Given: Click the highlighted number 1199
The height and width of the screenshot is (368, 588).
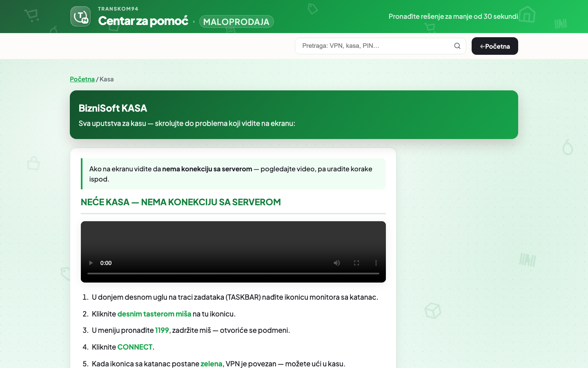Looking at the screenshot, I should coord(162,330).
